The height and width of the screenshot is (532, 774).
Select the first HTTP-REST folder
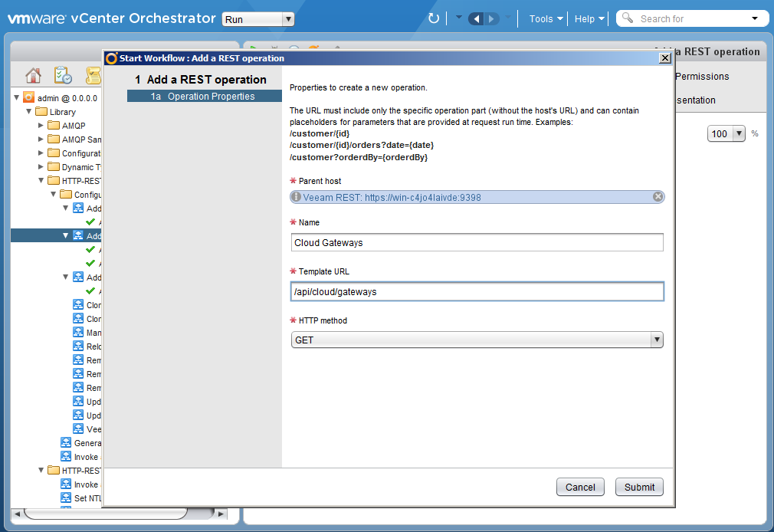point(74,181)
